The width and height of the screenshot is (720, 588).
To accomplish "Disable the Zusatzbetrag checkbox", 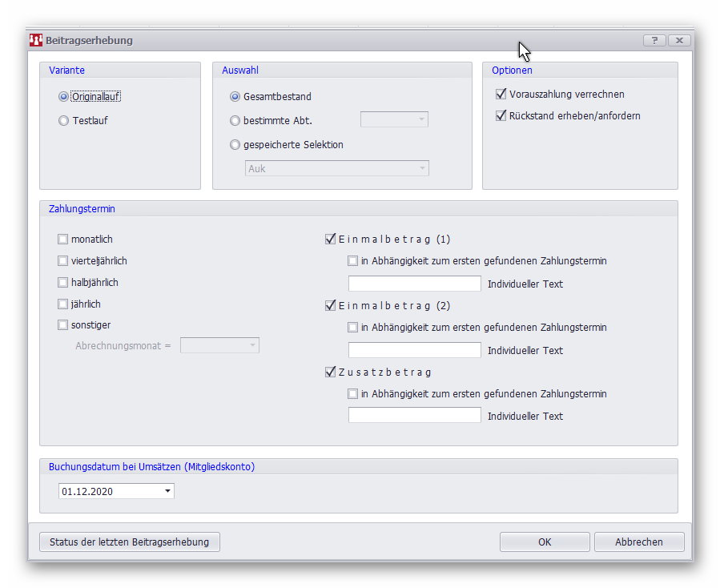I will (x=330, y=373).
